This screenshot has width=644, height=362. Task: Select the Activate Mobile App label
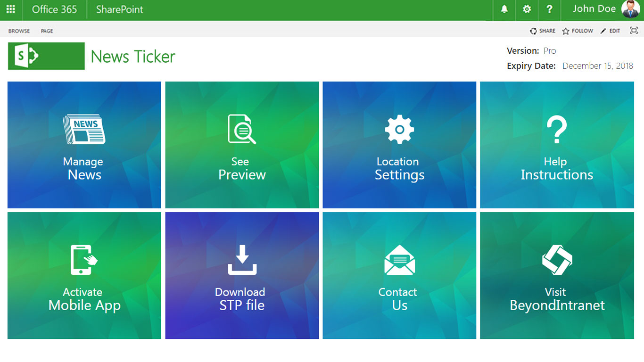[x=84, y=299]
